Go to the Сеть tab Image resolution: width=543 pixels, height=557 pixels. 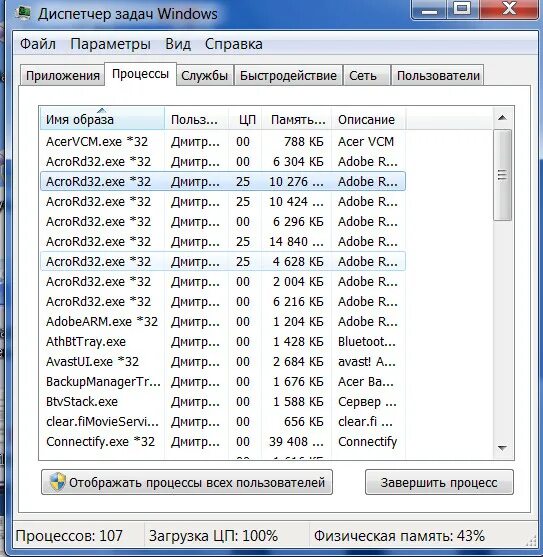click(x=366, y=76)
